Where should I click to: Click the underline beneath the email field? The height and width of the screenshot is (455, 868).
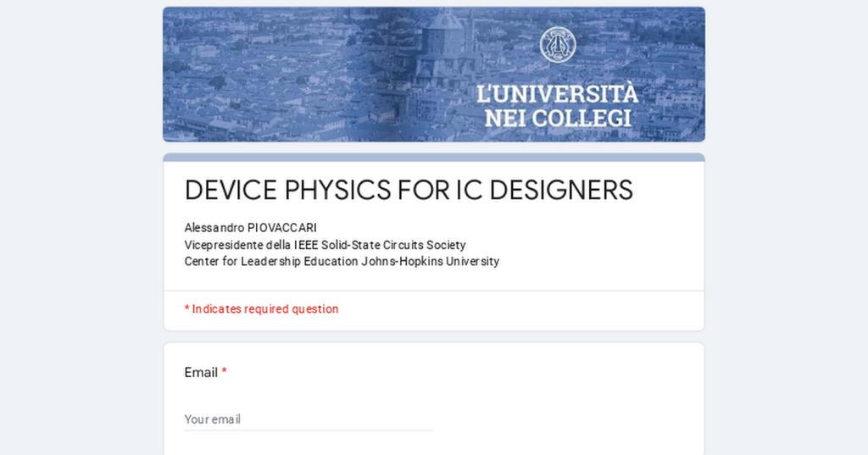coord(309,430)
